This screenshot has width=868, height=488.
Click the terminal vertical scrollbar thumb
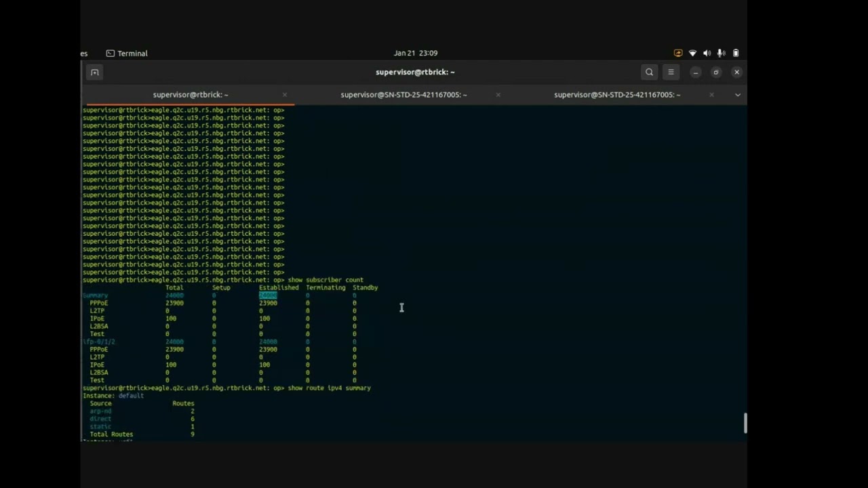(745, 423)
